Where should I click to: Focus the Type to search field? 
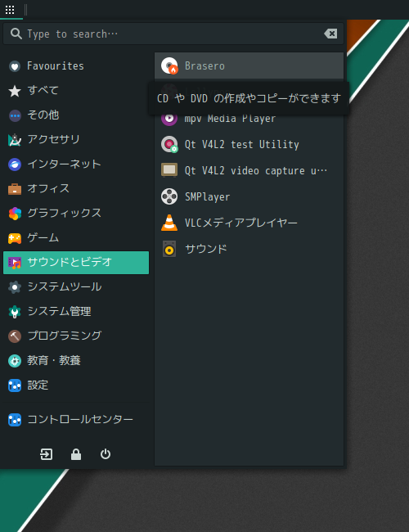point(173,34)
